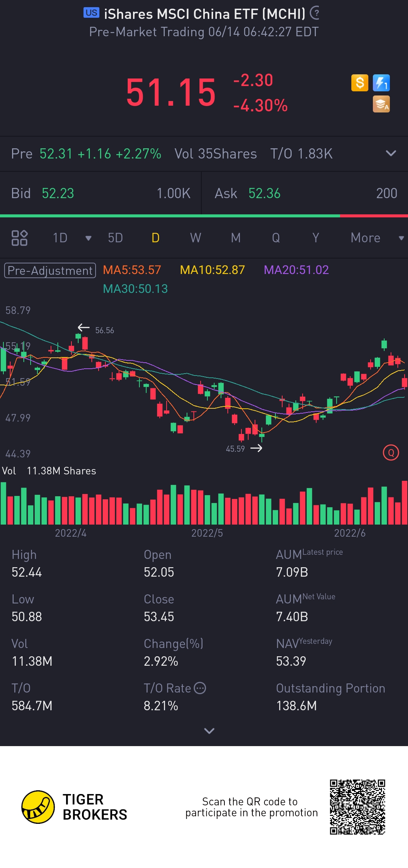Viewport: 408px width, 868px height.
Task: Tap the MA20:51.02 indicator label
Action: pos(296,270)
